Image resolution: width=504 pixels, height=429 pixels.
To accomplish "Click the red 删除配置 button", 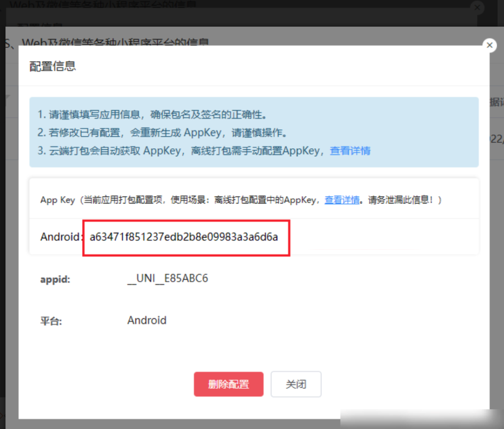I will click(x=228, y=384).
